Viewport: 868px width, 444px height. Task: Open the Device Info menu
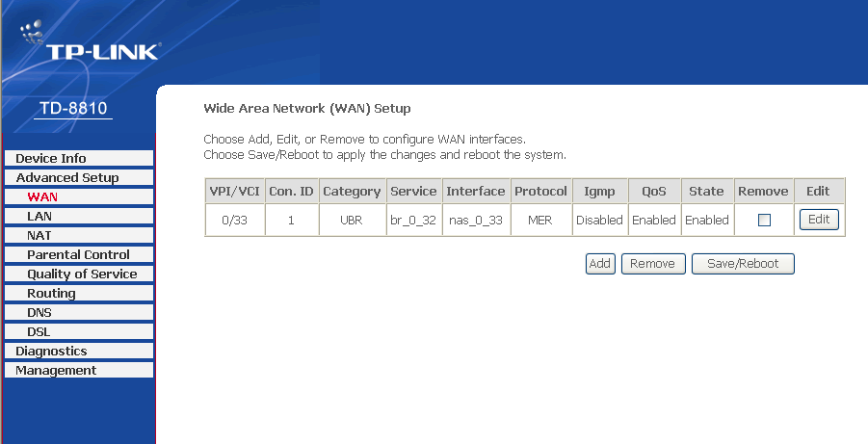click(51, 158)
